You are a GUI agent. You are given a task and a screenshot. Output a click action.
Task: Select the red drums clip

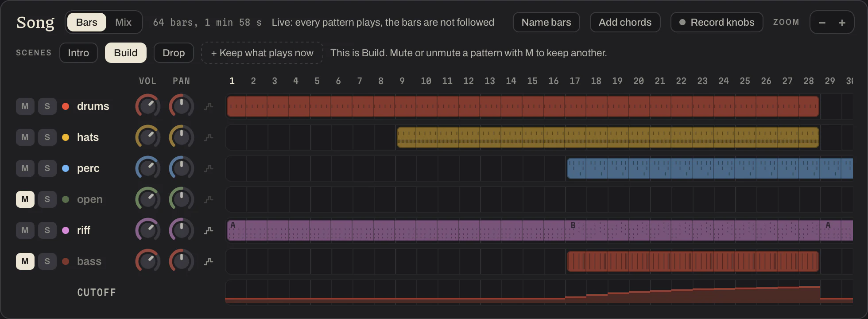523,106
